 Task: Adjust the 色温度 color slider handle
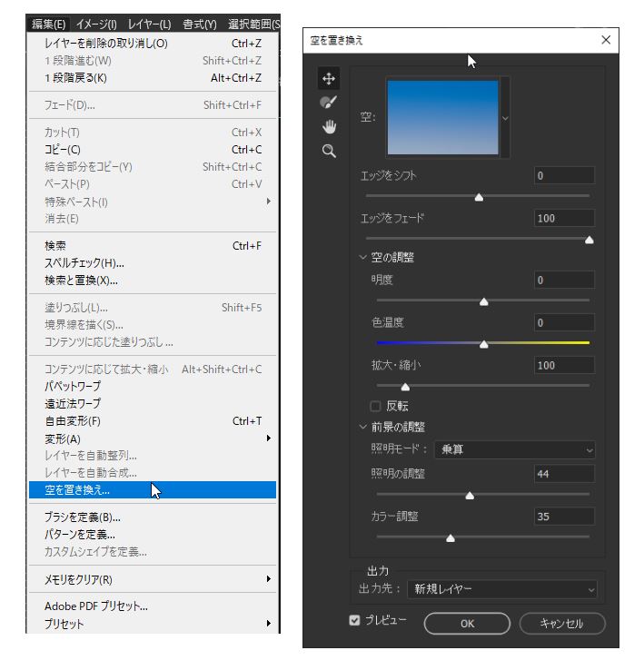[483, 344]
